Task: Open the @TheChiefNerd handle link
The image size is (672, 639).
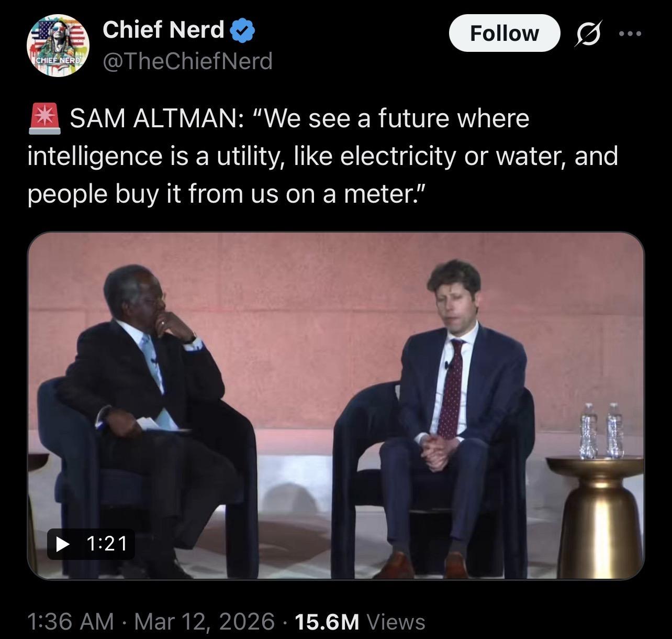Action: (187, 61)
